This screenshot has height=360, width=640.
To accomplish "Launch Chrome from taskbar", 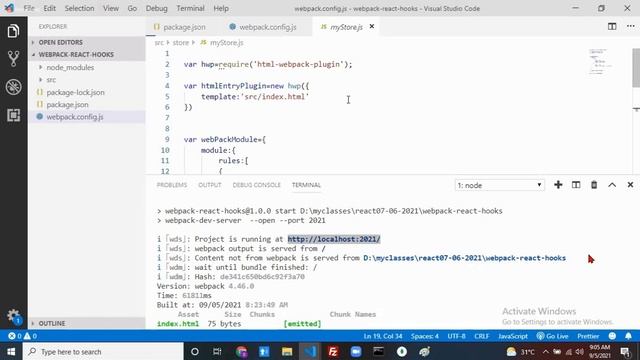I will coord(241,351).
